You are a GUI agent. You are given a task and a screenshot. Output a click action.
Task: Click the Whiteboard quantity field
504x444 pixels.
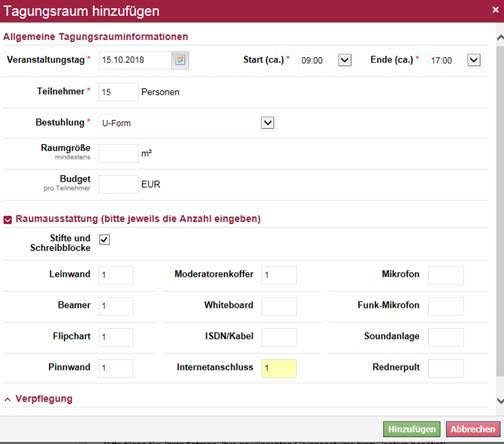(x=279, y=306)
